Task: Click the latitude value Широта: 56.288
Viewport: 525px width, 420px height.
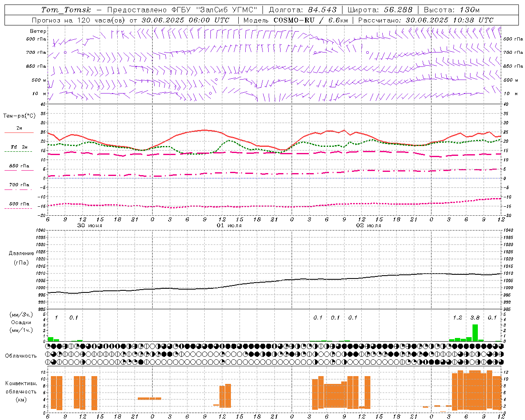Action: [x=380, y=10]
